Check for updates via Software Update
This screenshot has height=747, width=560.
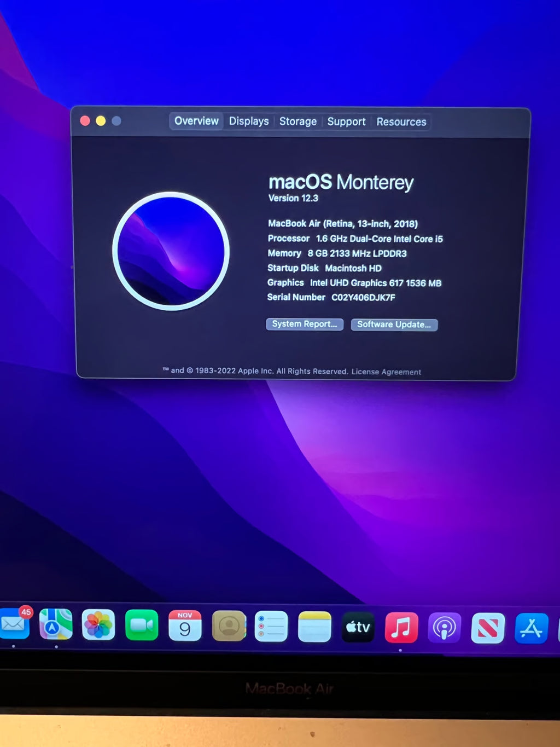pyautogui.click(x=394, y=325)
